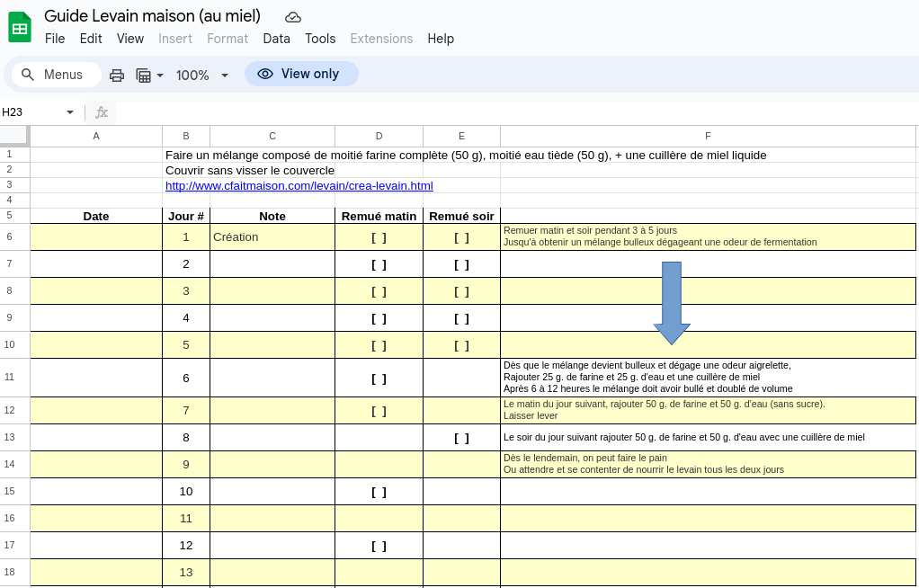Open the File menu

pos(55,39)
